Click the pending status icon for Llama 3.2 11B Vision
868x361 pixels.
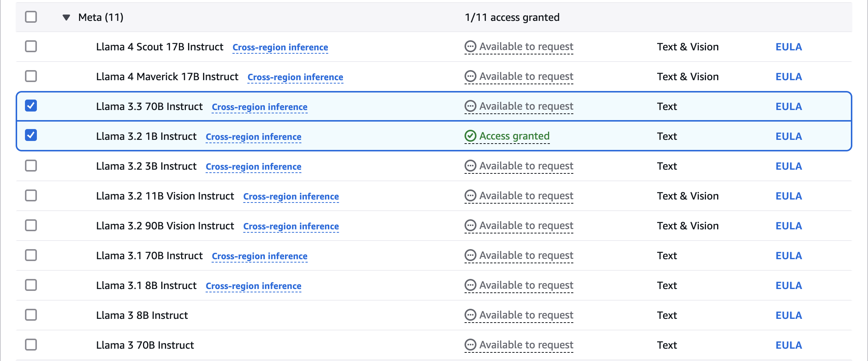pos(471,196)
